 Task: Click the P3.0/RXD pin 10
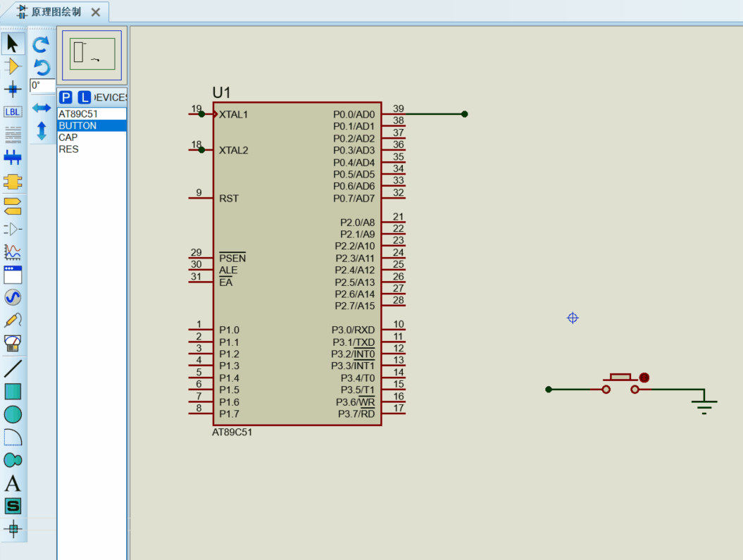393,329
